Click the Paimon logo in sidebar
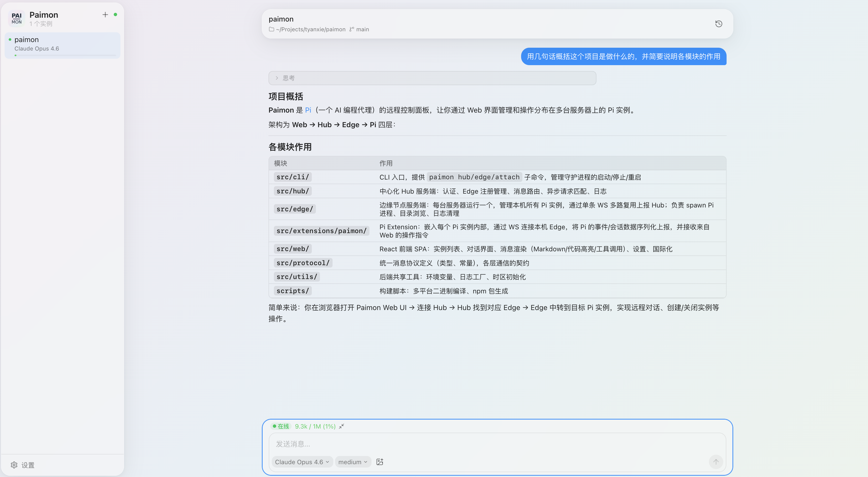Viewport: 868px width, 477px height. pyautogui.click(x=16, y=18)
